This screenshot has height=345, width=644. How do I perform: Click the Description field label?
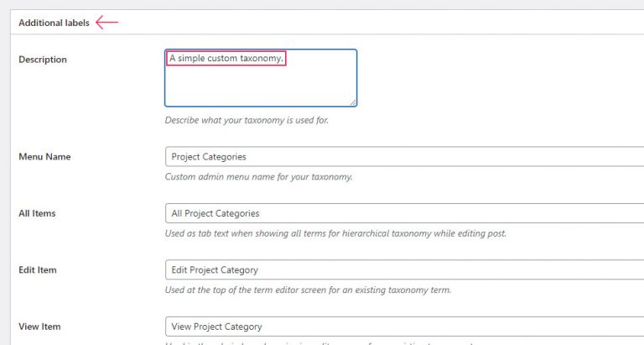(43, 60)
